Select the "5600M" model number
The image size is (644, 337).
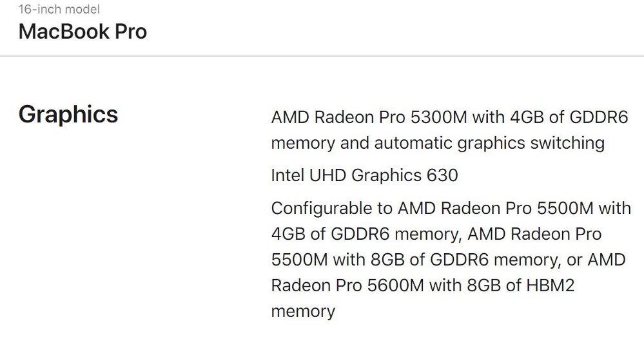395,285
